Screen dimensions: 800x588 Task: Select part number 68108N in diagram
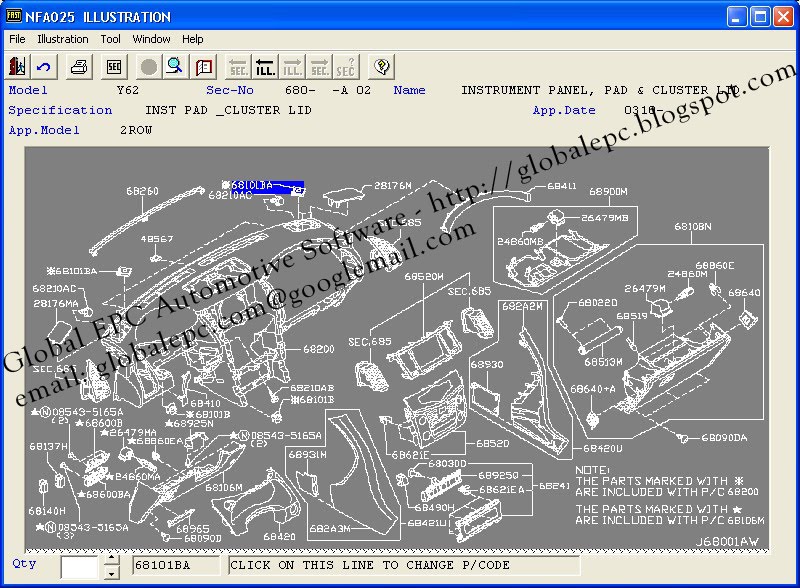click(x=693, y=227)
